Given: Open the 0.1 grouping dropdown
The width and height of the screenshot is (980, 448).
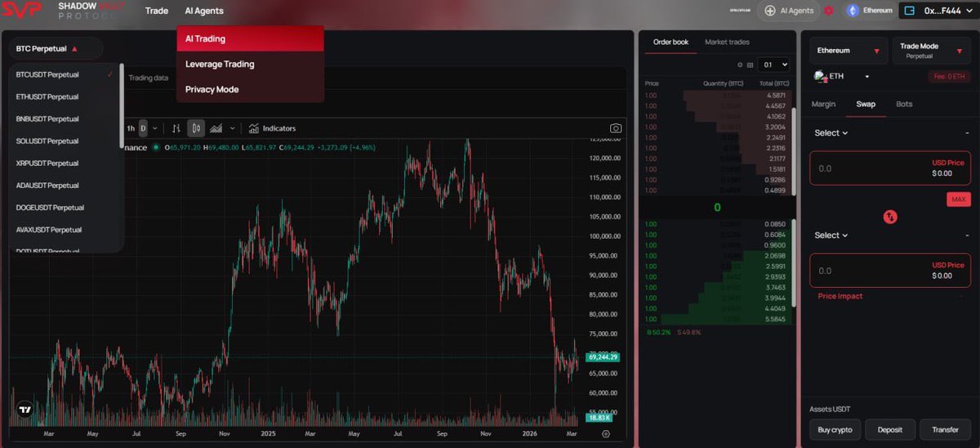Looking at the screenshot, I should point(773,65).
